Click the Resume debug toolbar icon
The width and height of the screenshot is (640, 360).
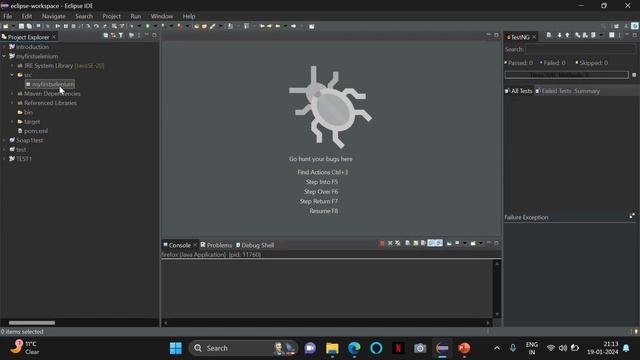point(58,26)
